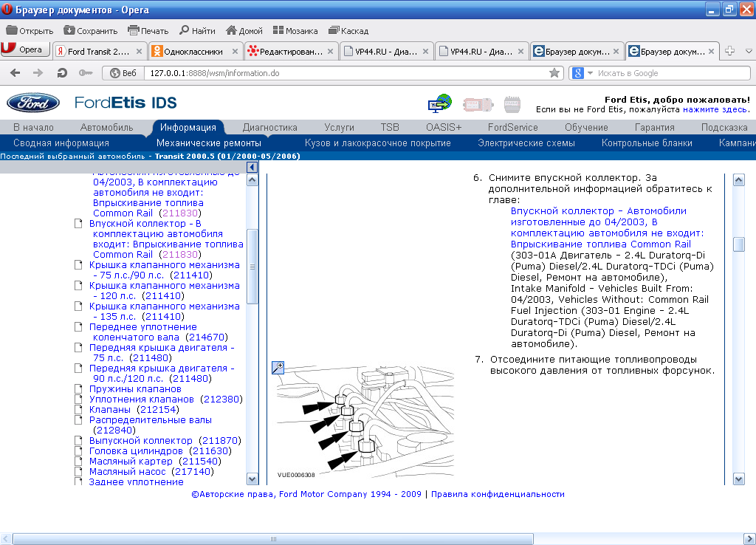Click the right content scrollbar up arrow
756x545 pixels.
point(738,180)
